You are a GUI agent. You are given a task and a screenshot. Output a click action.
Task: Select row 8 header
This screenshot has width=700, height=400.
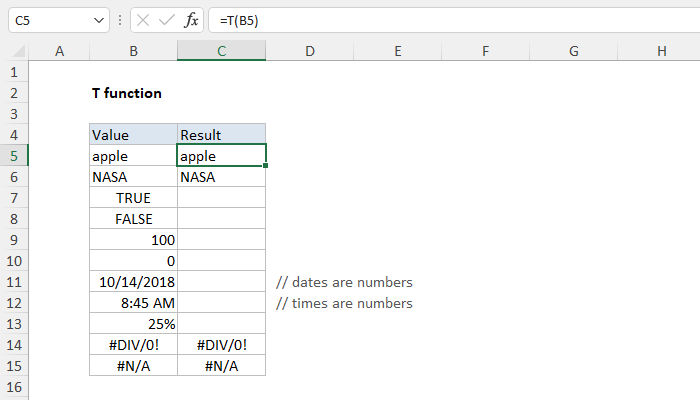tap(14, 219)
